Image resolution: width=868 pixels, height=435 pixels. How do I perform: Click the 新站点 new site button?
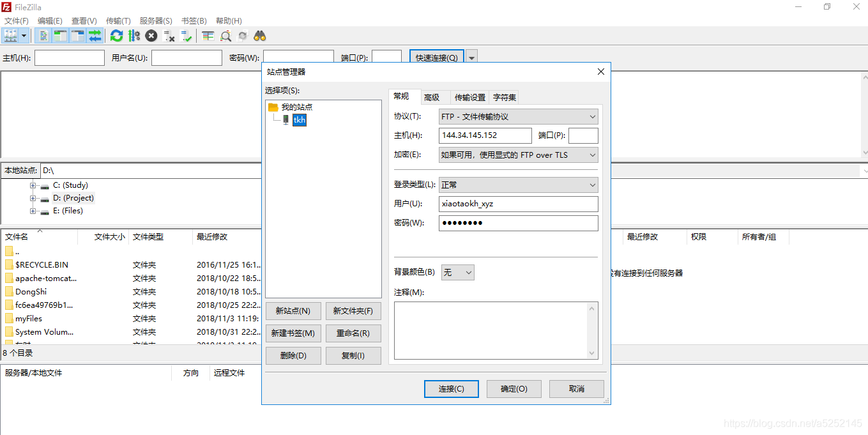click(x=293, y=311)
